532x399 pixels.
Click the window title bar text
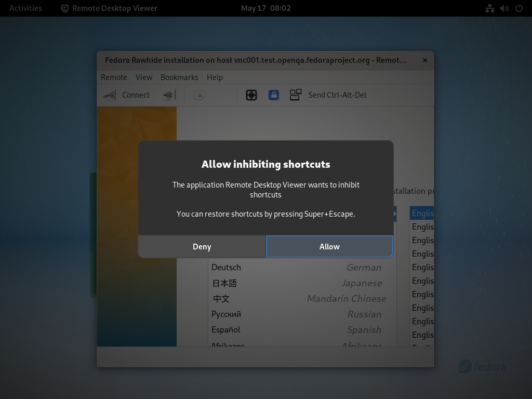256,60
